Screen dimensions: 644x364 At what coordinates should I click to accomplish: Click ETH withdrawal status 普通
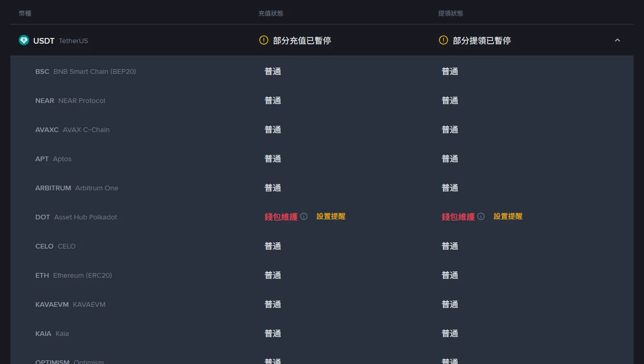[450, 275]
